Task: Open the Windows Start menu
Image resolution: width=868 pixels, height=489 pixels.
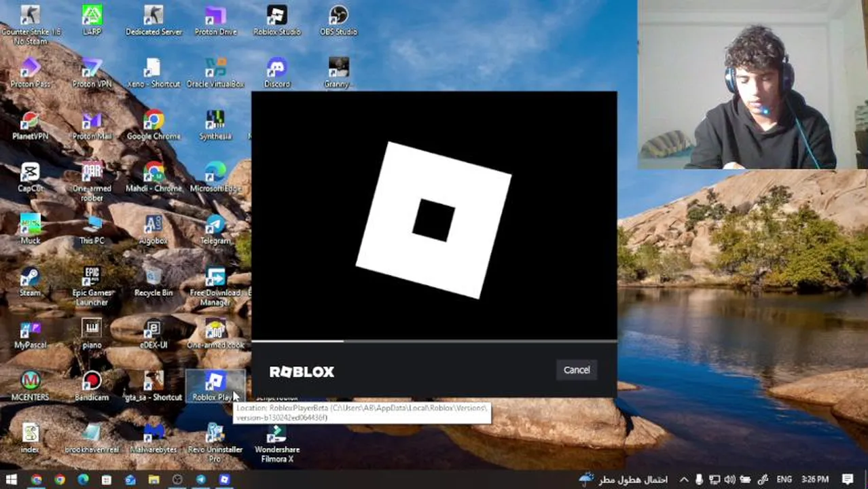Action: pyautogui.click(x=12, y=479)
